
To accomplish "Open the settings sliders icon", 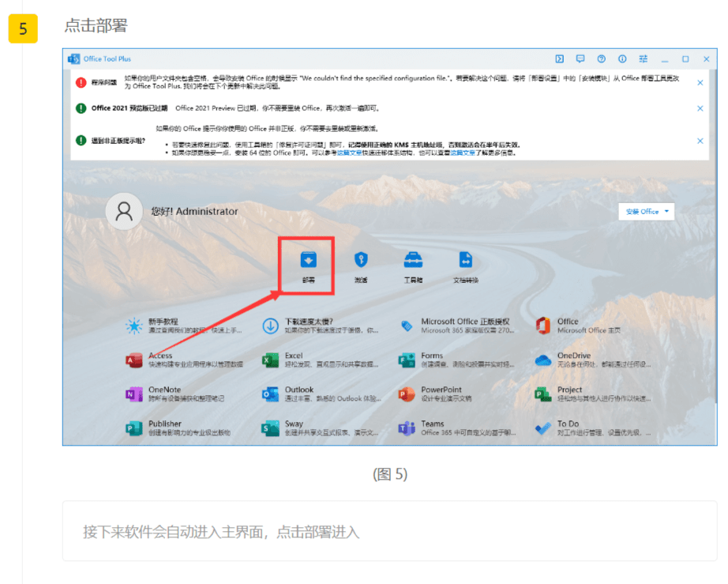I will click(643, 59).
